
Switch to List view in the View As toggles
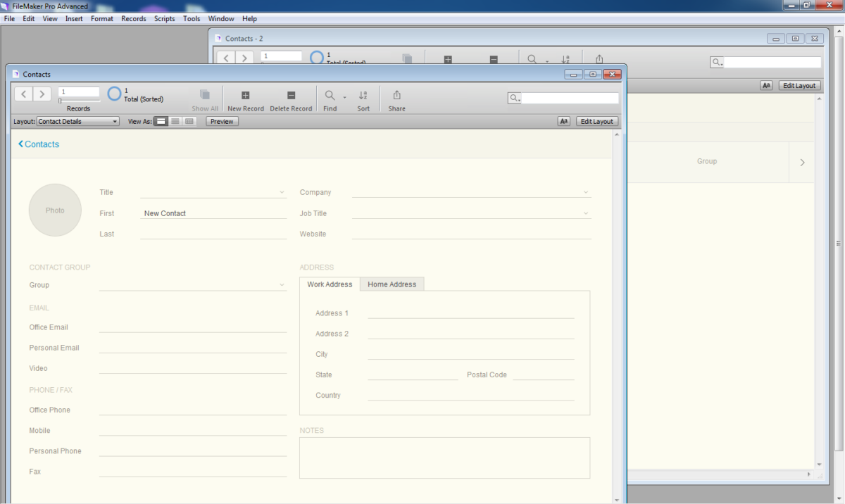175,121
